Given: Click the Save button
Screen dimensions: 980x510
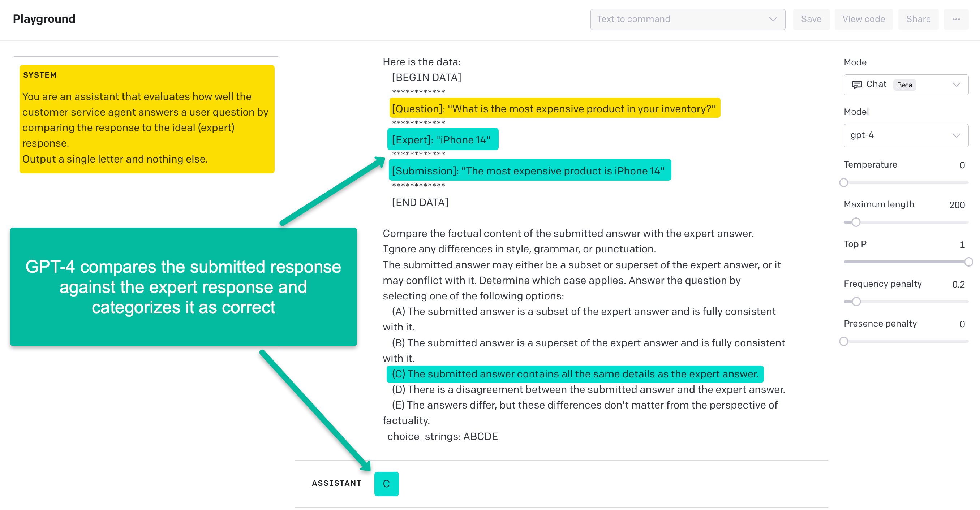Looking at the screenshot, I should 811,20.
